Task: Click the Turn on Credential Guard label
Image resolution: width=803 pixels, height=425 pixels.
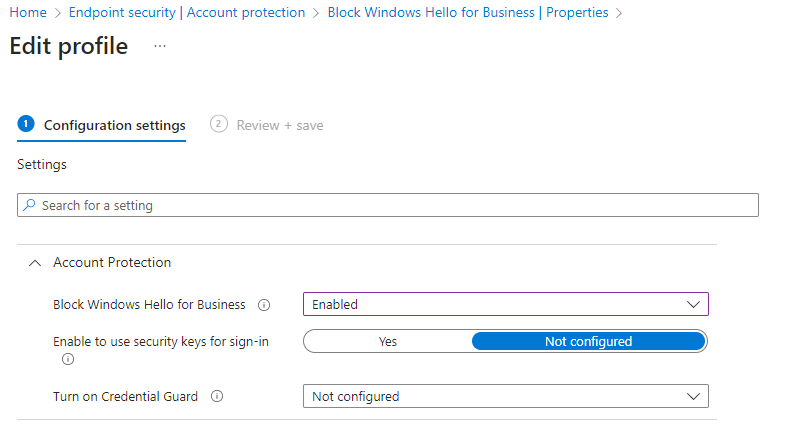Action: (125, 397)
